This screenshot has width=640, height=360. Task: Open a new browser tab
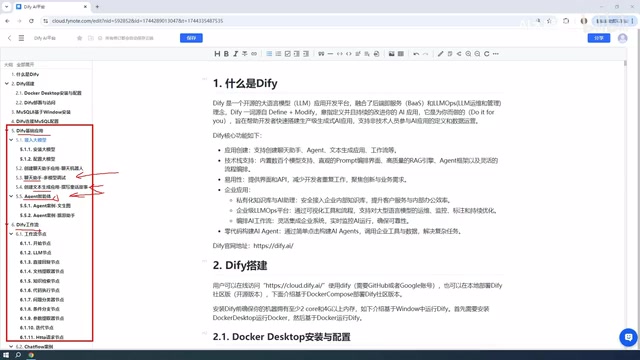point(97,7)
